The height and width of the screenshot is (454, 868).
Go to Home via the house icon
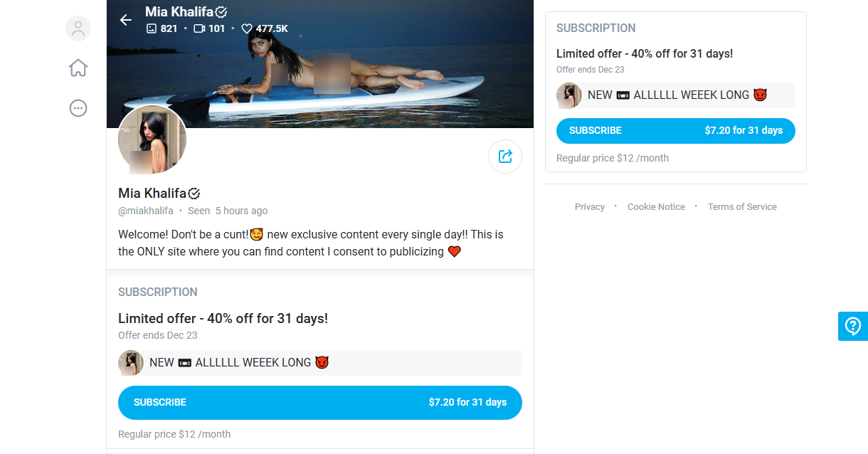pyautogui.click(x=78, y=68)
